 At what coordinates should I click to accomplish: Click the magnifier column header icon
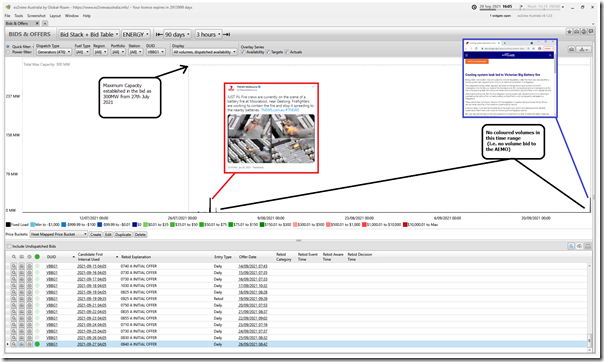point(14,256)
